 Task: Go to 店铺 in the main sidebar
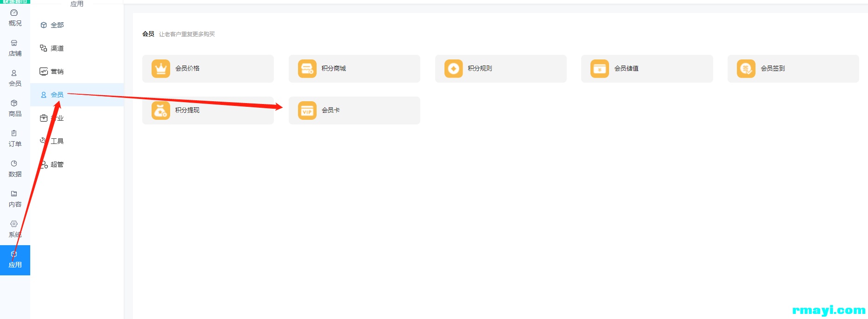pyautogui.click(x=15, y=48)
